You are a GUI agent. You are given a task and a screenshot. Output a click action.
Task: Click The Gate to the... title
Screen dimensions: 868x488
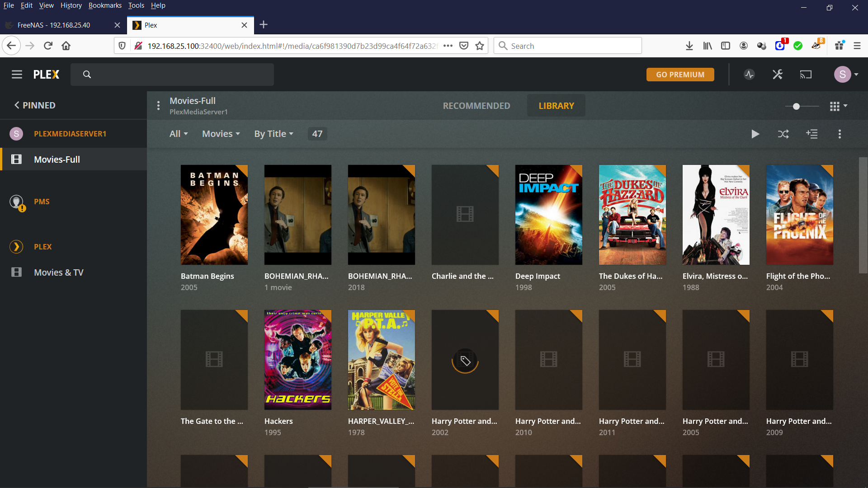(x=212, y=421)
